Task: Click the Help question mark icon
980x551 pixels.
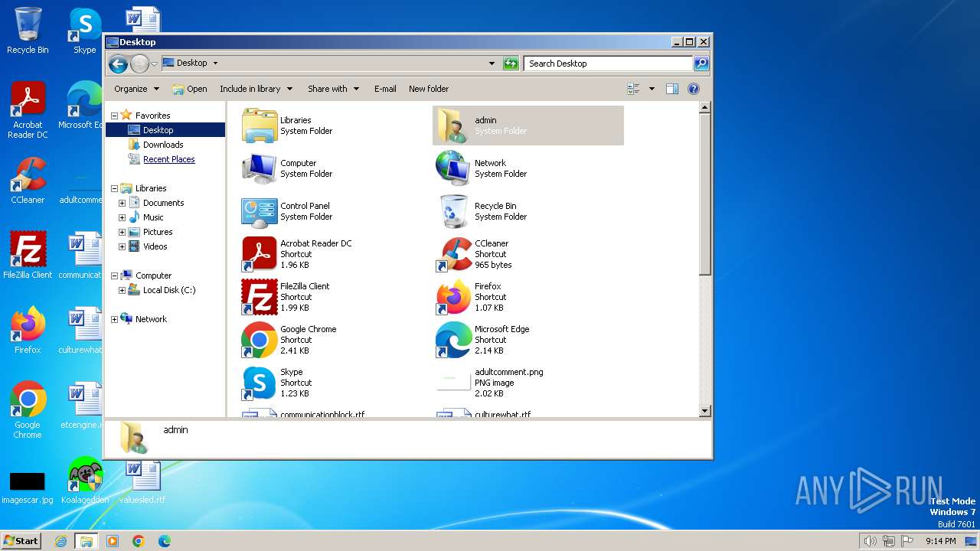Action: (x=694, y=89)
